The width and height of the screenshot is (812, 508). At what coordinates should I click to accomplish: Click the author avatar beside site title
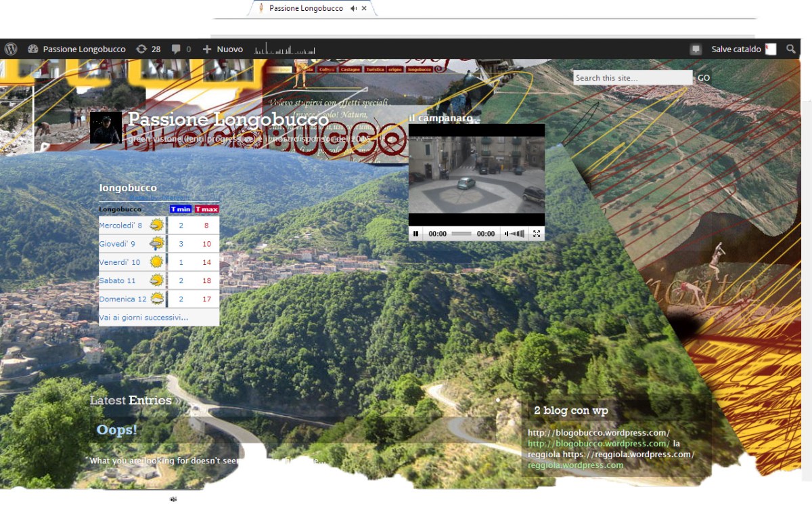[x=106, y=127]
